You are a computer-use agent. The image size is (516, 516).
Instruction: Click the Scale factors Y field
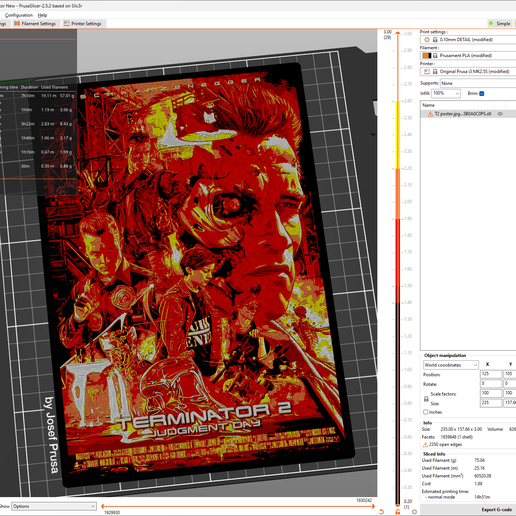point(509,393)
